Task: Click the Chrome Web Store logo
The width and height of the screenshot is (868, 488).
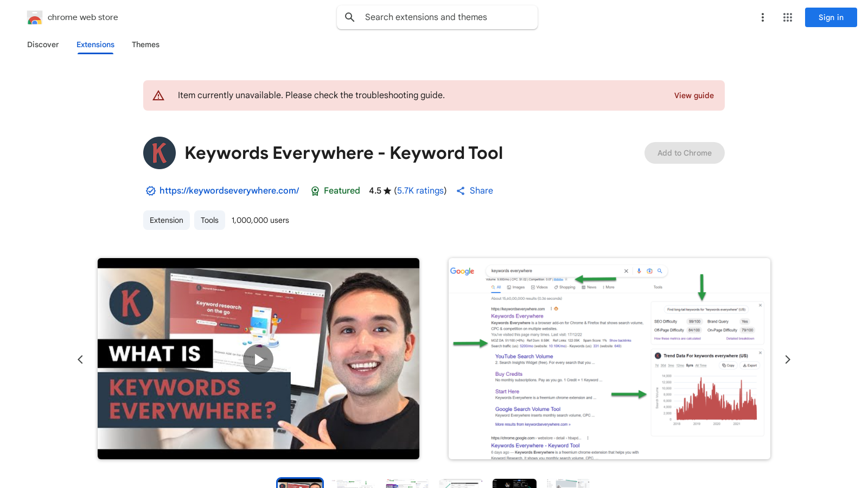Action: point(35,17)
